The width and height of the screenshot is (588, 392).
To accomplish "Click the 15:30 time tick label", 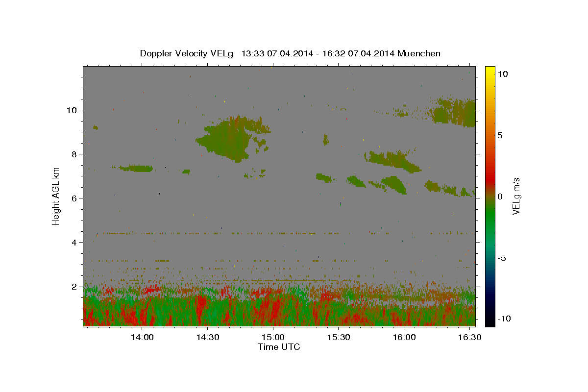I will [339, 338].
